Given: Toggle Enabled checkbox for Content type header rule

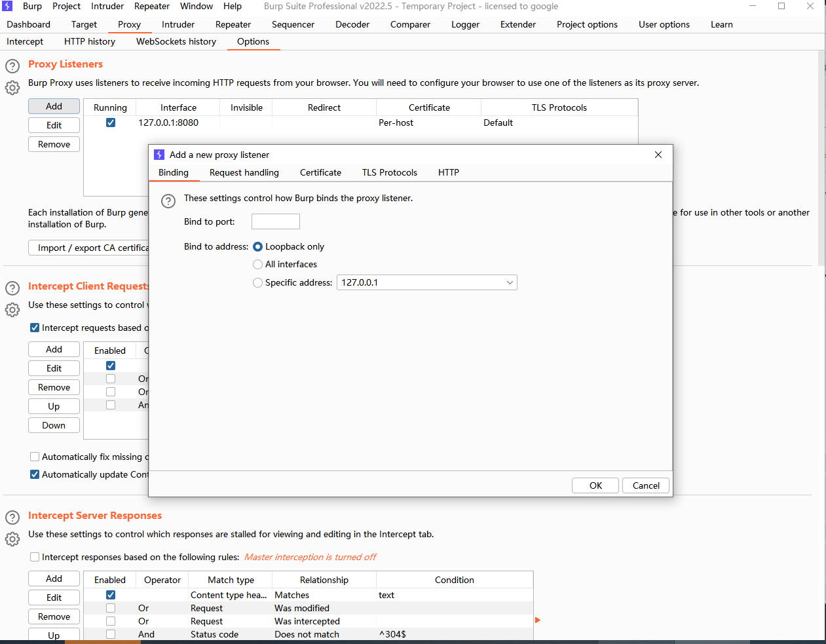Looking at the screenshot, I should coord(111,595).
